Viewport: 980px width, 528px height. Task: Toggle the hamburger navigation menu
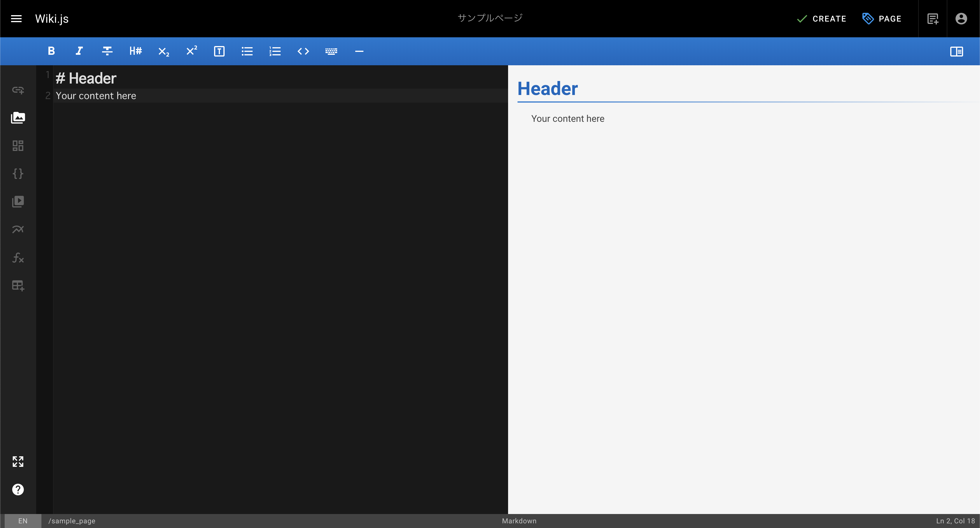click(16, 19)
